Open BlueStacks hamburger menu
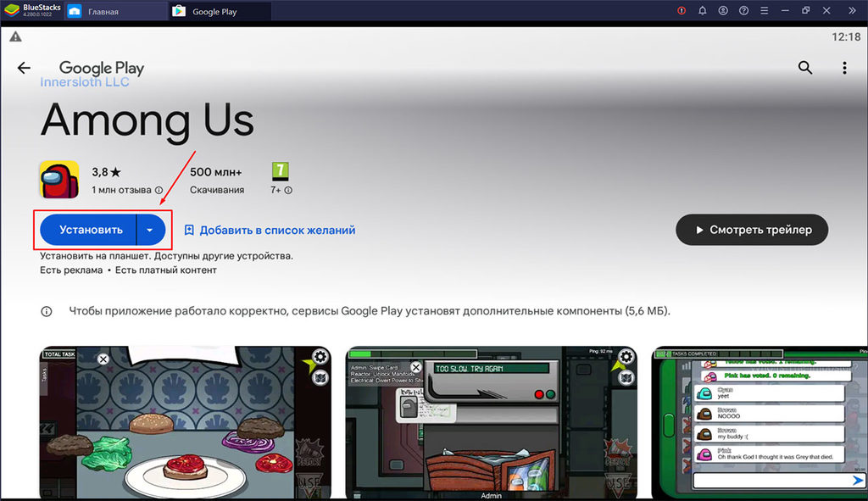The image size is (868, 501). tap(764, 10)
